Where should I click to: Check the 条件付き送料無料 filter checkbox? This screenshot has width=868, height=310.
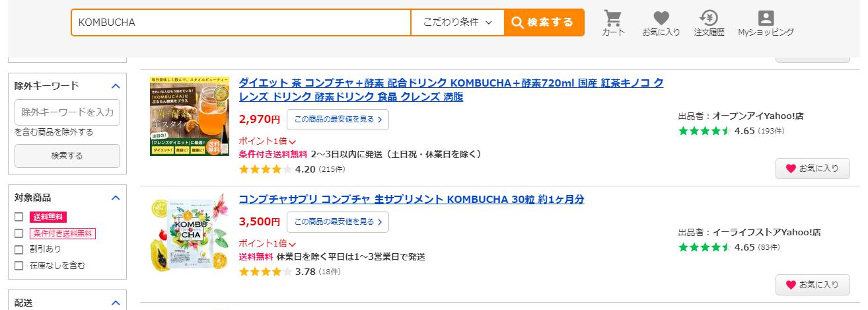(19, 233)
